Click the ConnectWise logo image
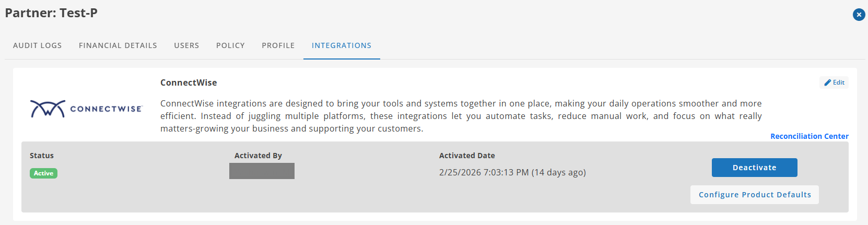868x225 pixels. pos(86,109)
